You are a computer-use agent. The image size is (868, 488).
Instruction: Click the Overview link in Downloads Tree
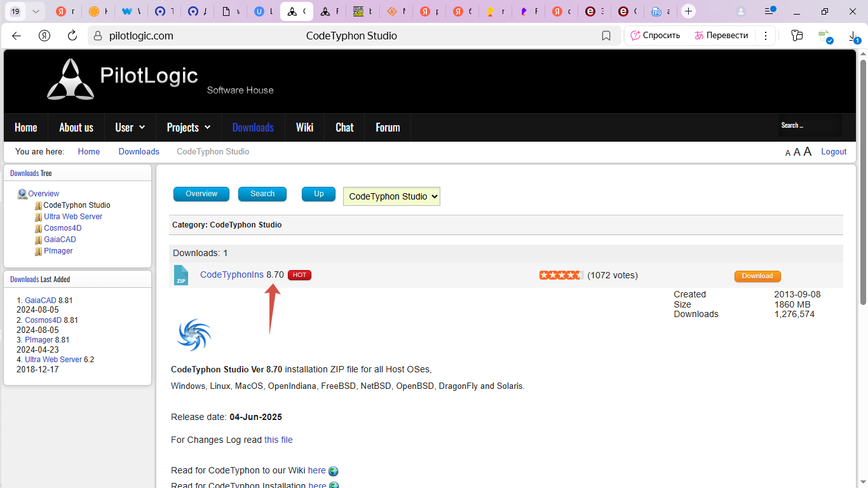[x=43, y=194]
